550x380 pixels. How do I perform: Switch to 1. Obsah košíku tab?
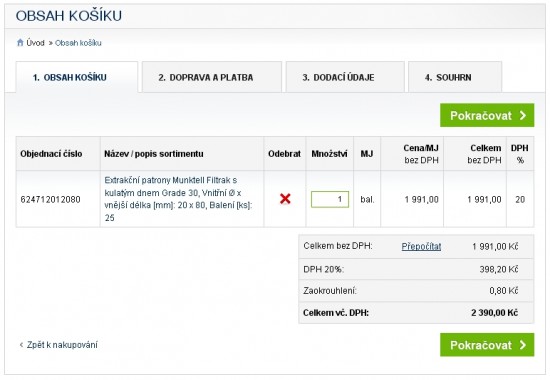[77, 77]
